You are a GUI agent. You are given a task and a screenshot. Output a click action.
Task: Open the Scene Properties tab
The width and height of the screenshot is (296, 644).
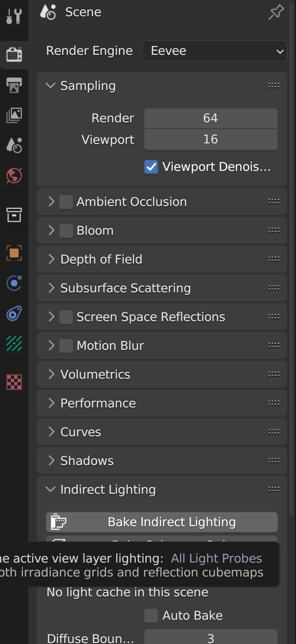pos(13,145)
